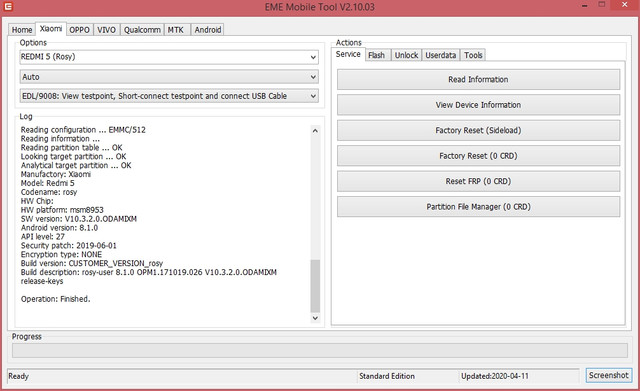The width and height of the screenshot is (640, 391).
Task: Open the Unlock actions tab
Action: (406, 55)
